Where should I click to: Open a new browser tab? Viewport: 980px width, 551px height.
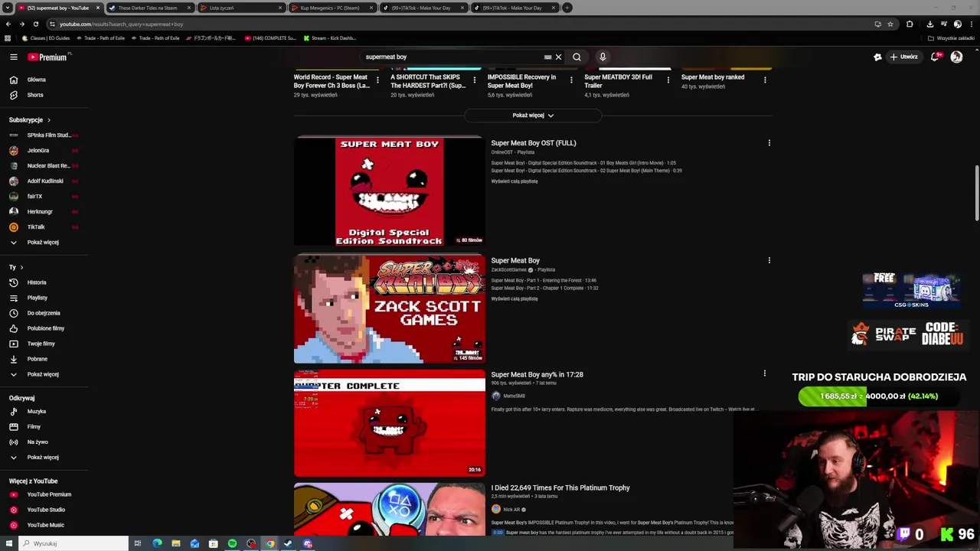(567, 8)
